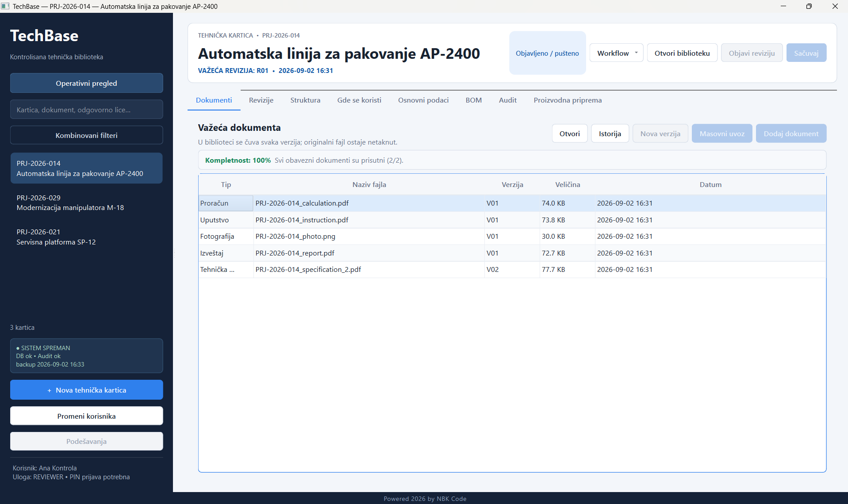Image resolution: width=848 pixels, height=504 pixels.
Task: Select card PRJ-2026-014 in sidebar
Action: click(87, 168)
